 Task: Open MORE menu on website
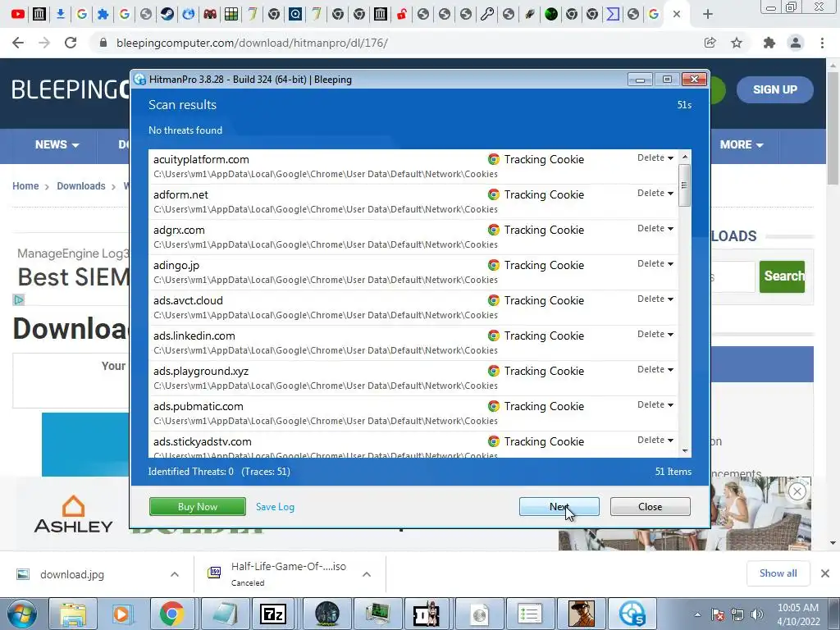tap(742, 144)
